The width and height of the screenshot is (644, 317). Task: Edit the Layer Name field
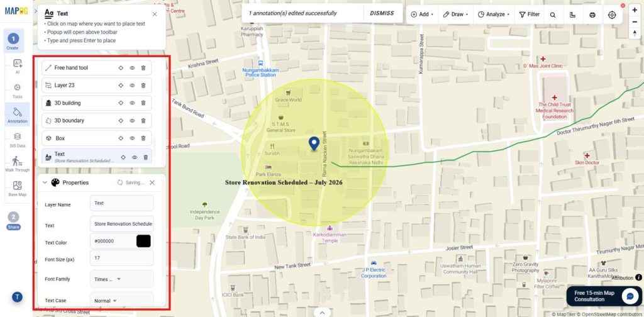coord(121,203)
